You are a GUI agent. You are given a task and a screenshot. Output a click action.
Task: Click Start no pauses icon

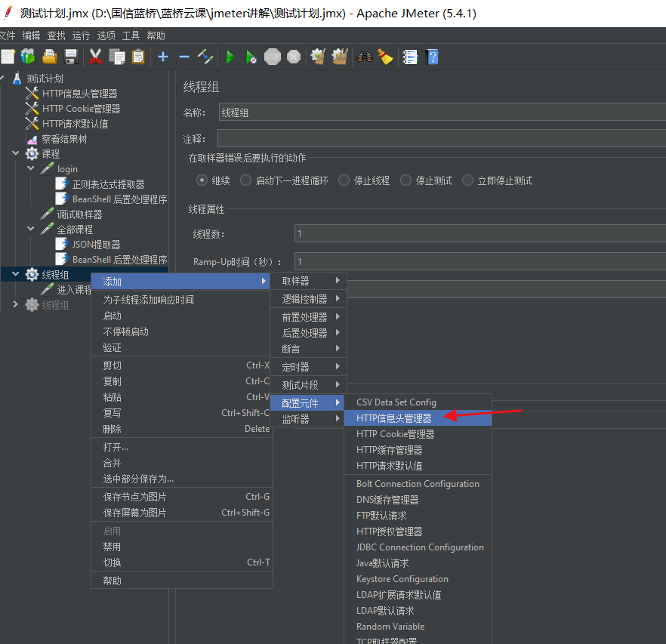[x=251, y=57]
